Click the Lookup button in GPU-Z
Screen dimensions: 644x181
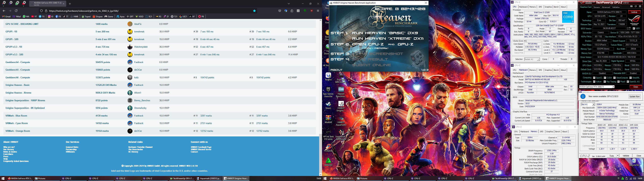pyautogui.click(x=634, y=12)
